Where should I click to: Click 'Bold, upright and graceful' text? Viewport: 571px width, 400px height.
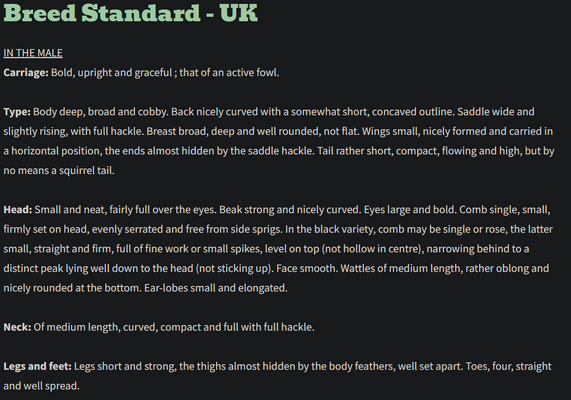(x=111, y=73)
